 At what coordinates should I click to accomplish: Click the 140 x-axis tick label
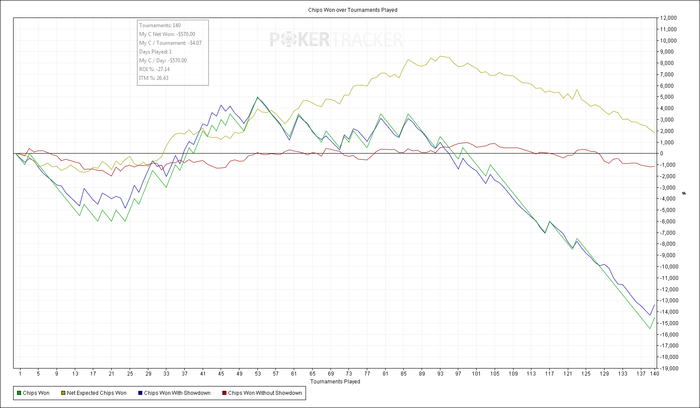tap(654, 374)
